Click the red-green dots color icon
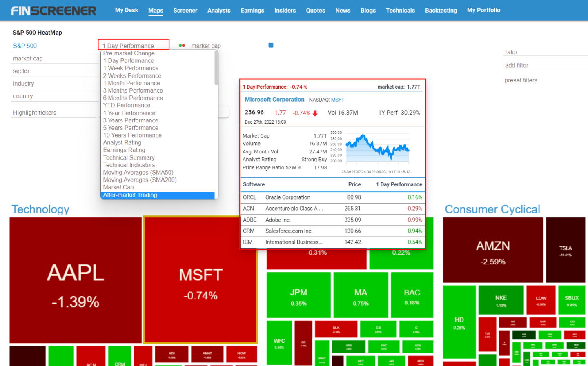588x366 pixels. [x=182, y=45]
